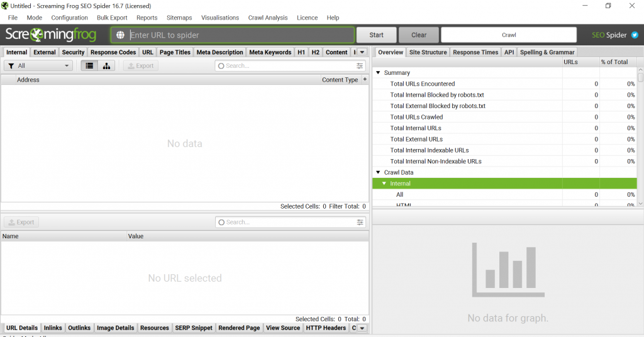Open the Outlinks bottom tab

[79, 328]
